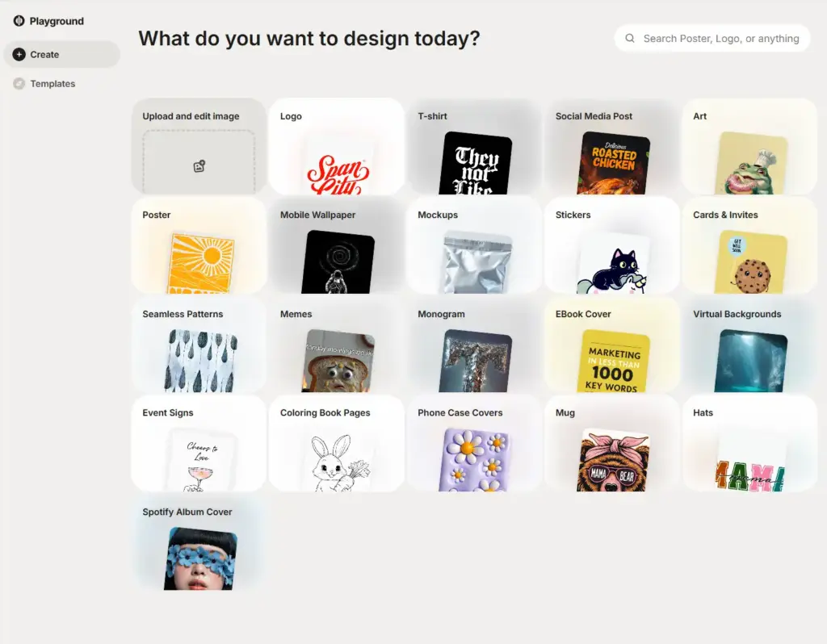The image size is (827, 644).
Task: Select the Memes category card
Action: [x=337, y=345]
